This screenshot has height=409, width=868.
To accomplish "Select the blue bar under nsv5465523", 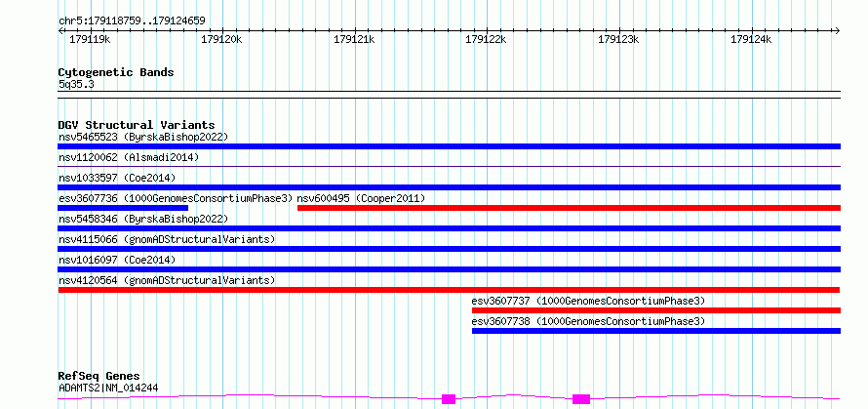I will point(449,146).
